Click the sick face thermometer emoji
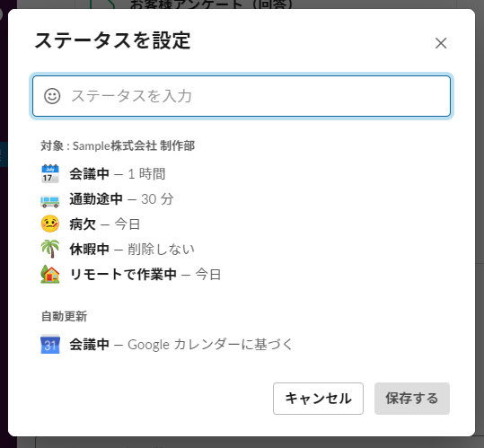This screenshot has height=448, width=484. [50, 224]
